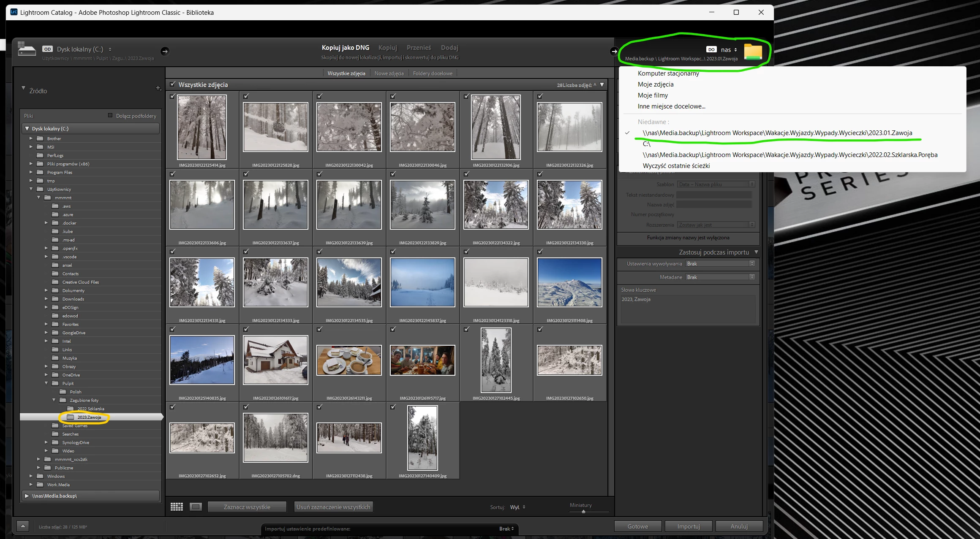Expand the Dokumenty folder in tree

[x=46, y=290]
